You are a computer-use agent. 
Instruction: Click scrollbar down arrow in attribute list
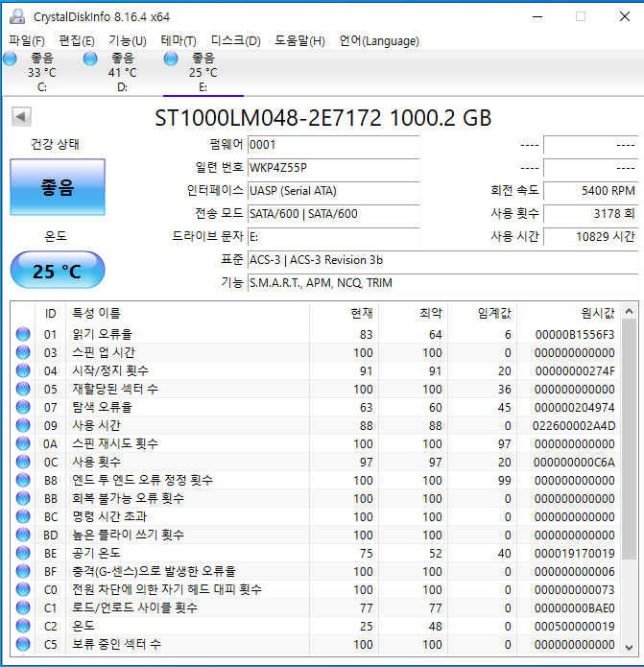point(629,647)
